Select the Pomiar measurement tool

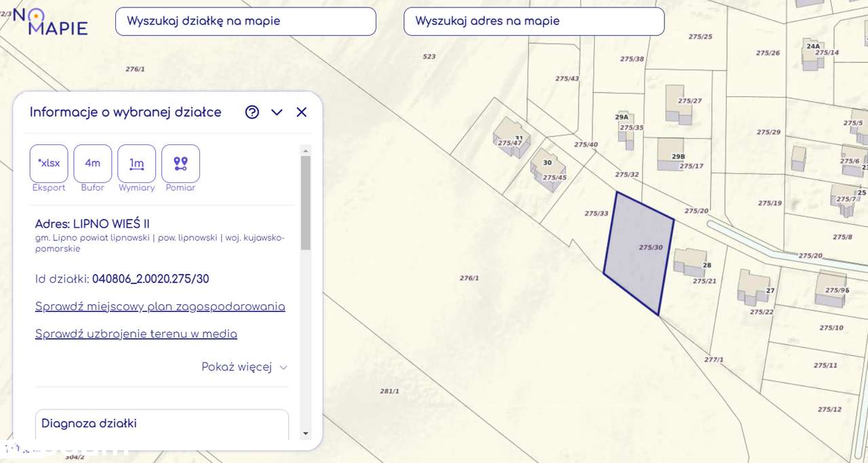pos(180,163)
